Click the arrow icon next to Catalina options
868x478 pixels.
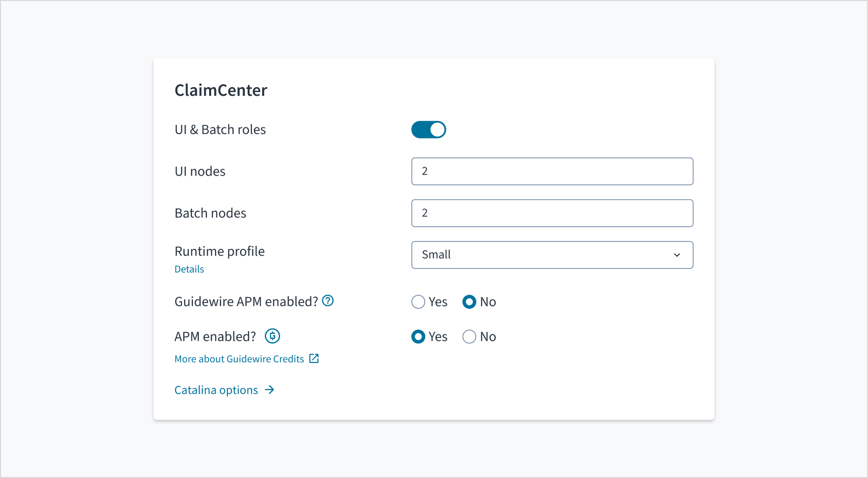coord(269,389)
